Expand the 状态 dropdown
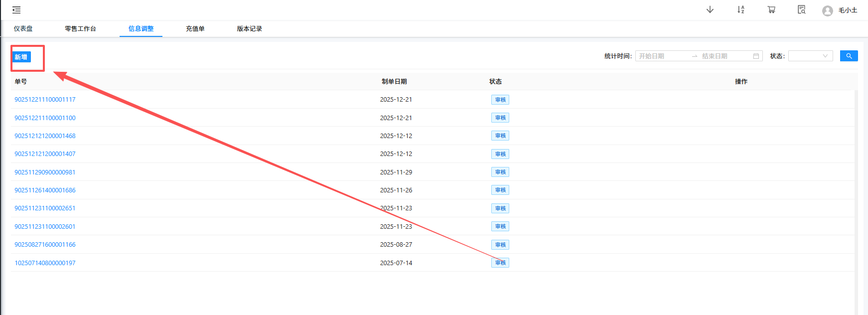Screen dimensions: 868x315 point(810,56)
